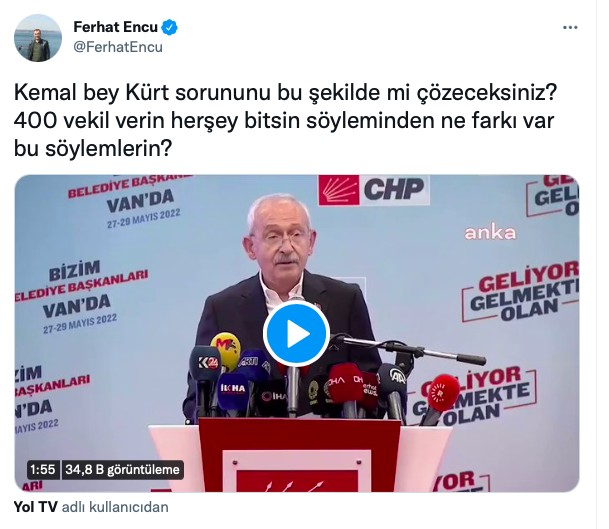Click the blue IKHA microphone cube
The width and height of the screenshot is (609, 529).
pyautogui.click(x=233, y=389)
